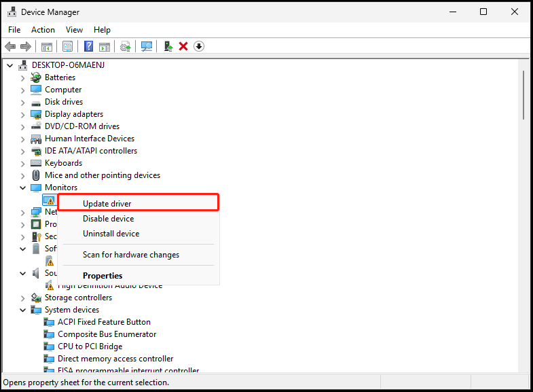Expand IDE ATA/ATAPI controllers chevron

pyautogui.click(x=23, y=152)
